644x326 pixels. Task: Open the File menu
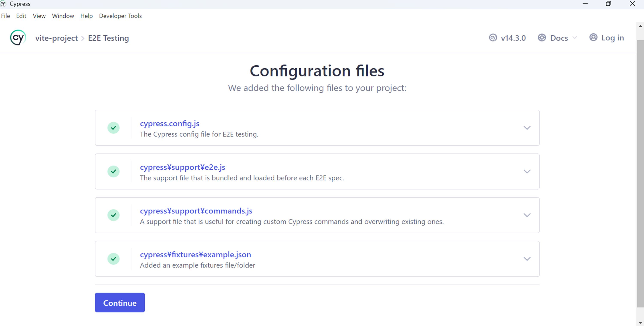(6, 16)
